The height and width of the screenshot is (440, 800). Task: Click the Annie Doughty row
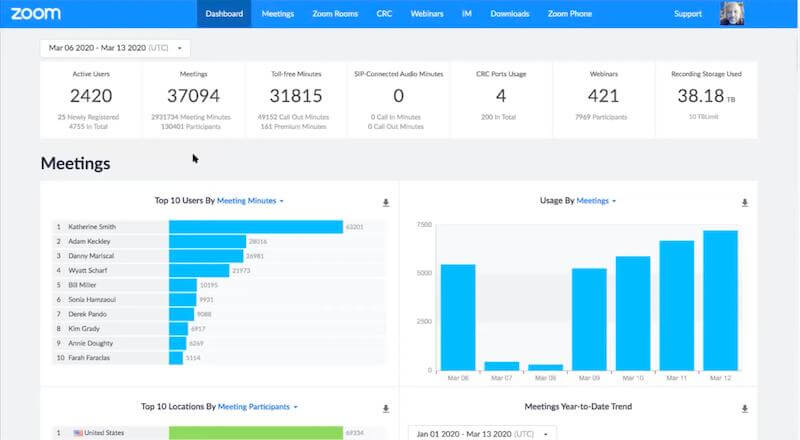click(x=219, y=343)
